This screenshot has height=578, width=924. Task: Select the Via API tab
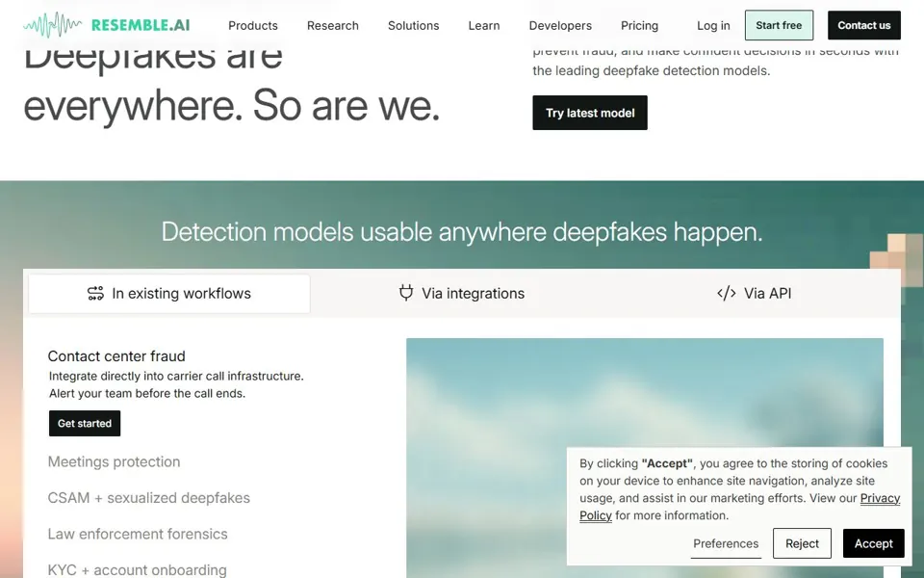754,293
